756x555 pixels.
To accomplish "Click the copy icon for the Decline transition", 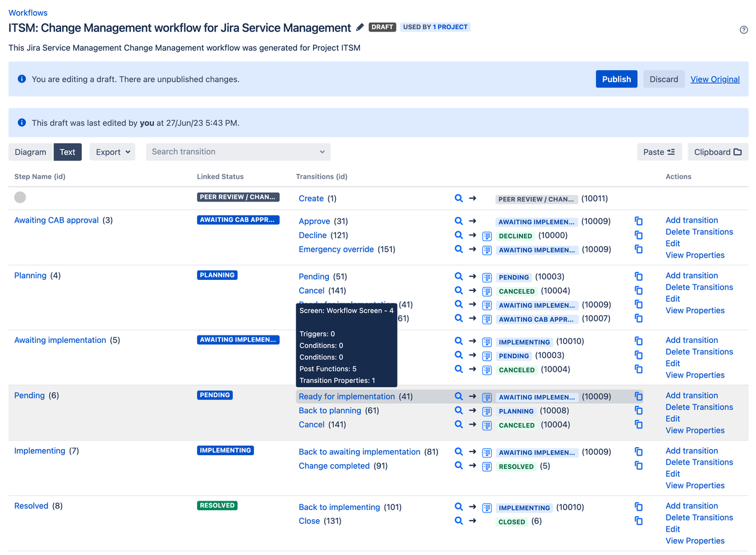I will [x=639, y=235].
